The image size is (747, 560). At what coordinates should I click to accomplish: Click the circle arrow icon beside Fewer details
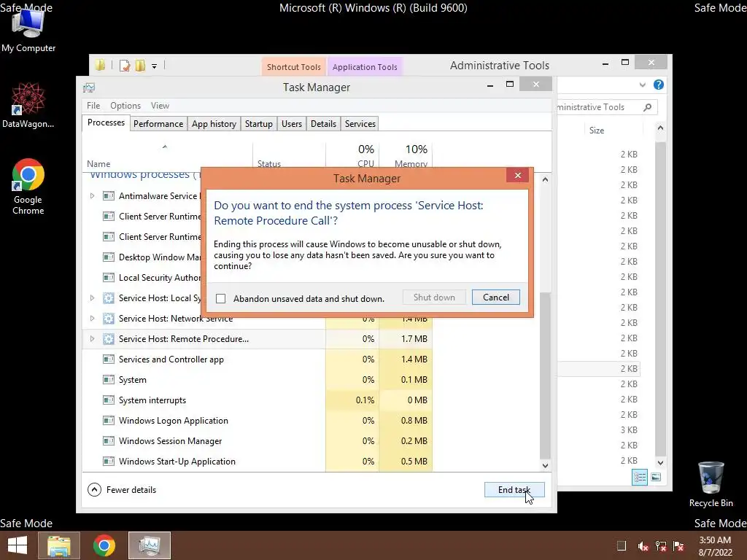(x=94, y=489)
